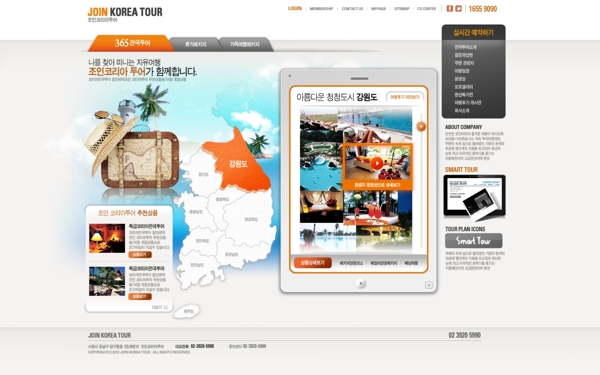Go to the MEMBERSHIP page
Image resolution: width=600 pixels, height=375 pixels.
pos(321,9)
